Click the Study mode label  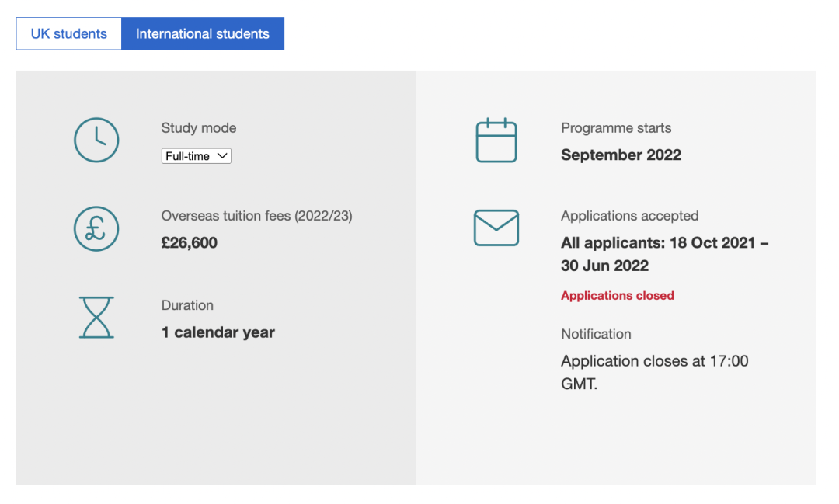(199, 128)
